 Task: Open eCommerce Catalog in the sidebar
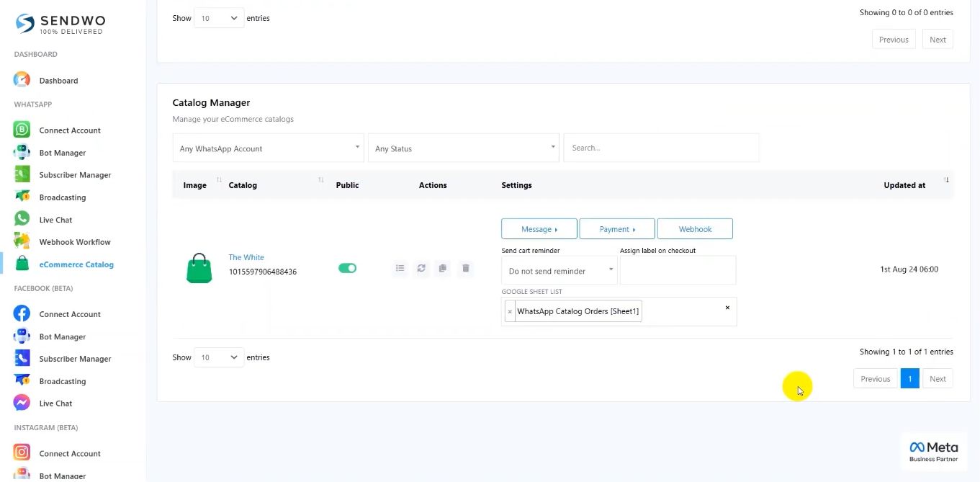tap(76, 264)
